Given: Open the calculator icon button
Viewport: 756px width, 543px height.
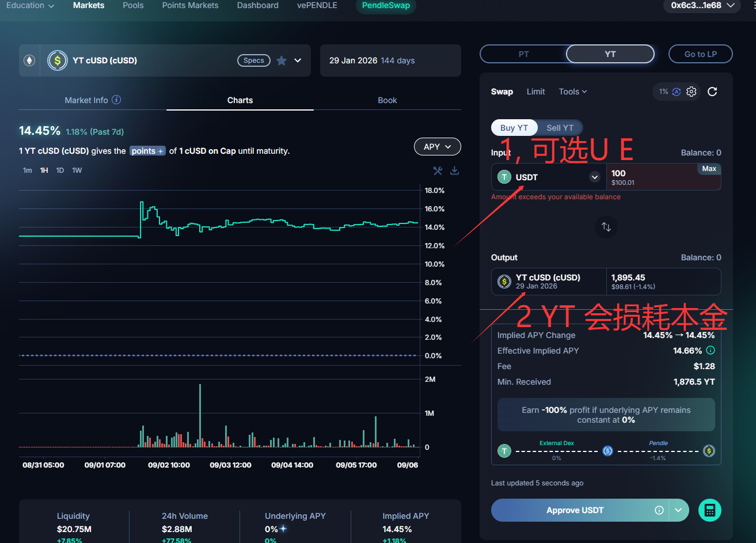Looking at the screenshot, I should click(709, 510).
